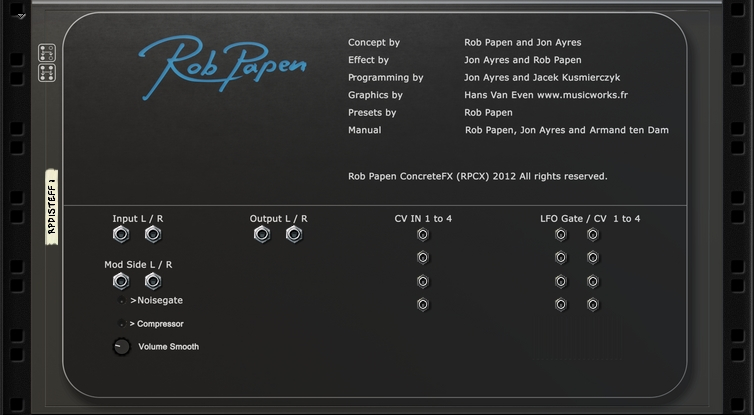Viewport: 754px width, 415px height.
Task: Click the lower routing icon on rack rail
Action: (x=47, y=73)
